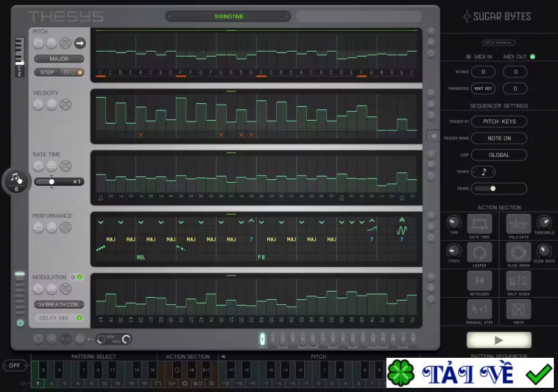
Task: Open the Trigger Mode NOTE ON dropdown
Action: click(499, 138)
